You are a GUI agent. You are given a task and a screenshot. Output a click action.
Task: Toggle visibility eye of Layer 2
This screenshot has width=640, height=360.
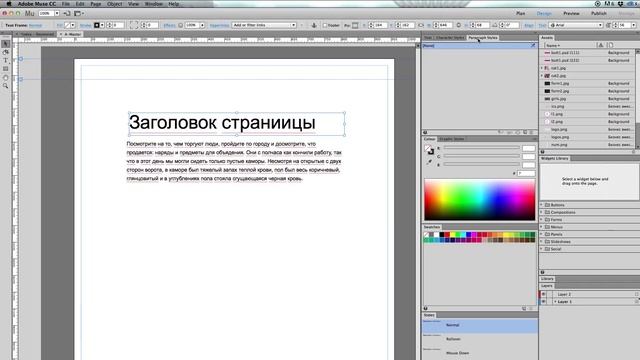pos(543,294)
